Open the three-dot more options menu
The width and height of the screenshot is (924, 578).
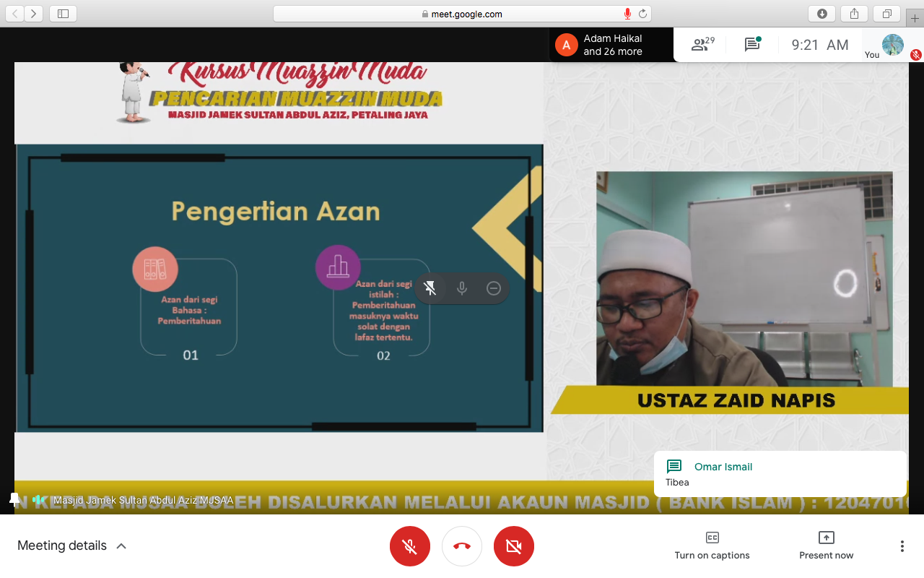pyautogui.click(x=902, y=546)
